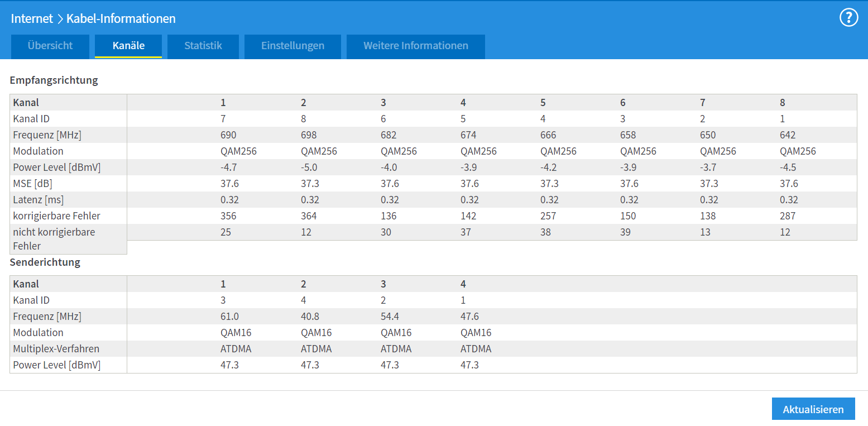Select the 642 frequency value
The height and width of the screenshot is (426, 868).
(x=788, y=135)
